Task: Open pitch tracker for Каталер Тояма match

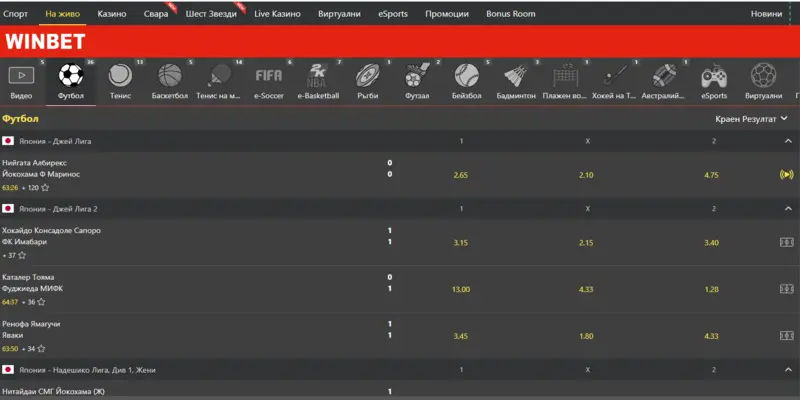Action: coord(787,289)
